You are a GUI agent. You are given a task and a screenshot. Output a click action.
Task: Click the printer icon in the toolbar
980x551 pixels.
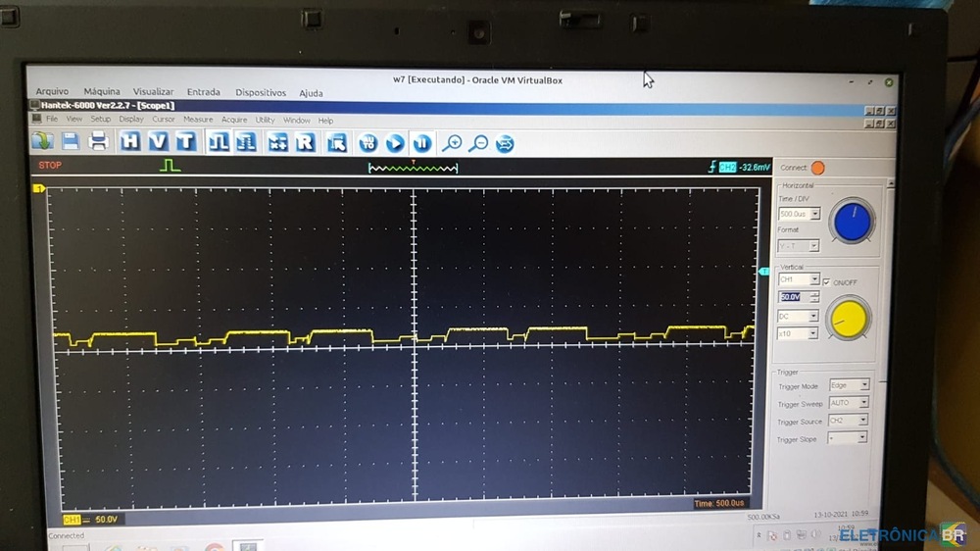98,141
